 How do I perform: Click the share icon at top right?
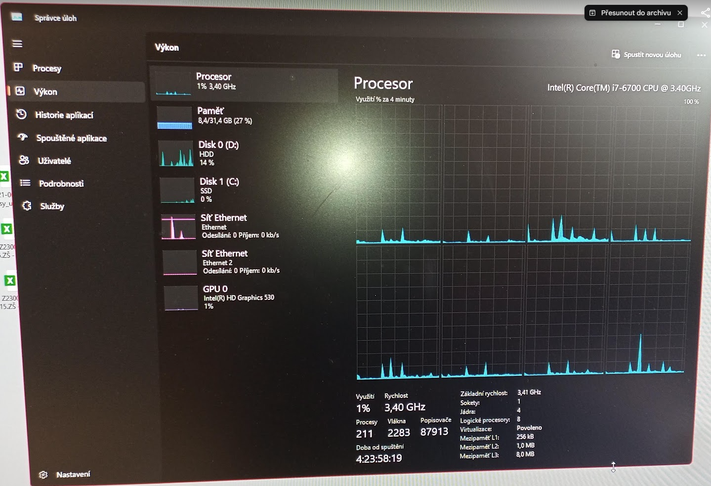click(x=706, y=13)
